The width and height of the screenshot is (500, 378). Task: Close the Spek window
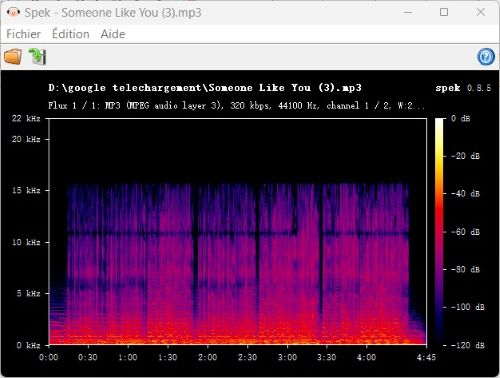point(481,13)
